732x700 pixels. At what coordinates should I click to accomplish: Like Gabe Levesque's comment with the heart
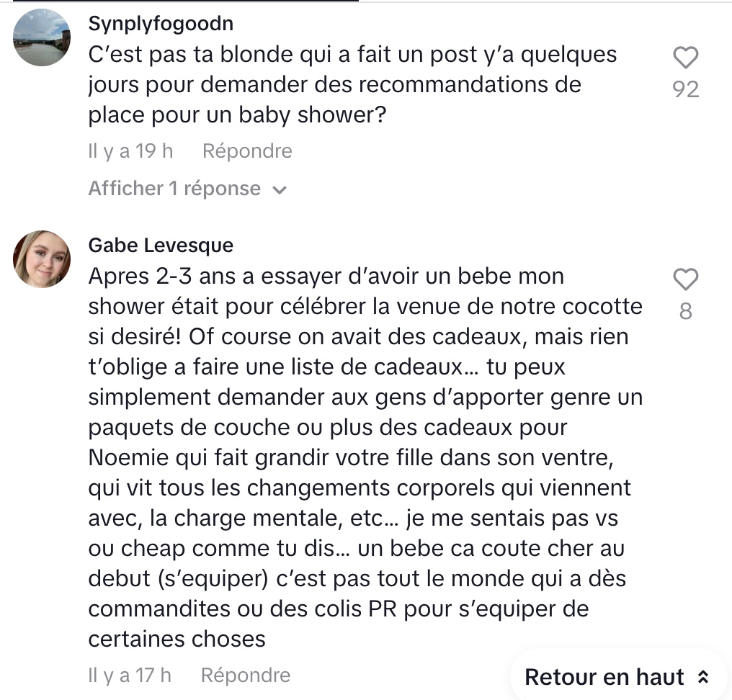click(685, 279)
